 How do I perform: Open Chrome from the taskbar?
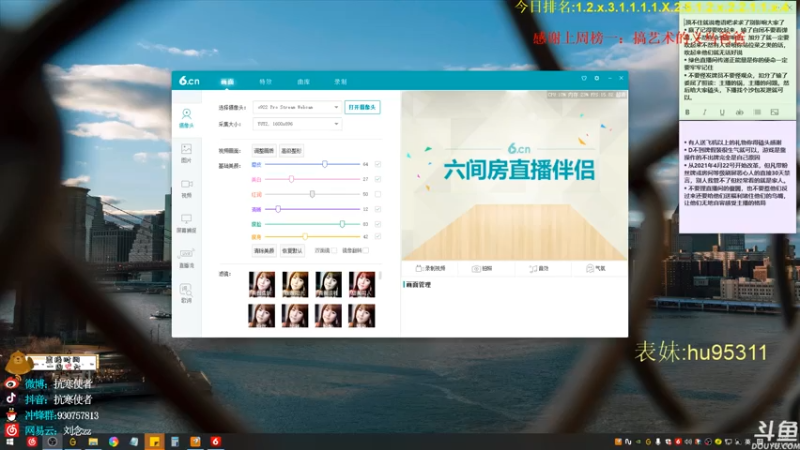113,442
